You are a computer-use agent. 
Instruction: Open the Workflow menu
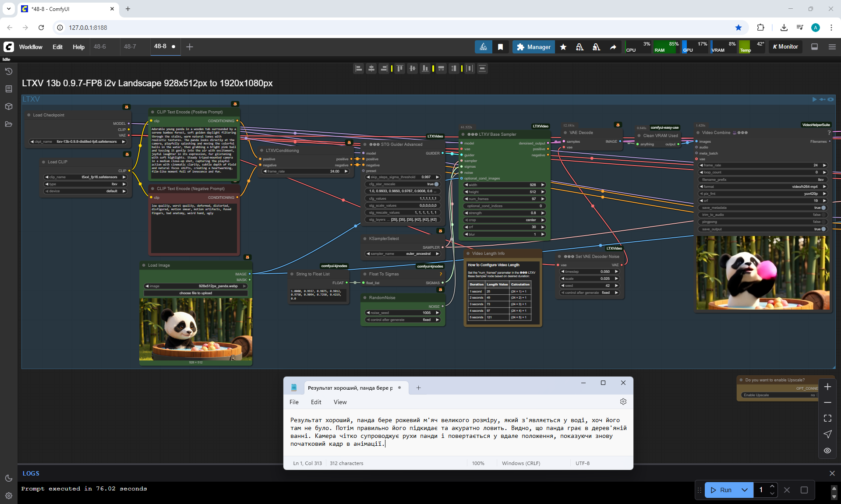click(31, 47)
